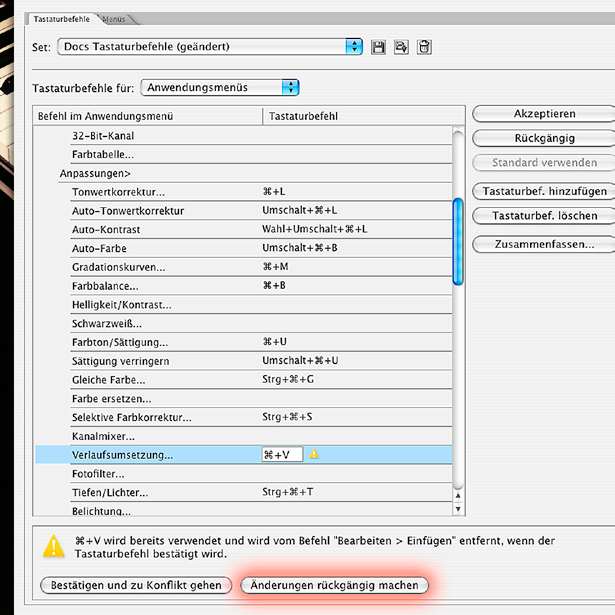Click the Strg+⌘+G shortcut cell
This screenshot has height=615, width=615.
coord(288,379)
